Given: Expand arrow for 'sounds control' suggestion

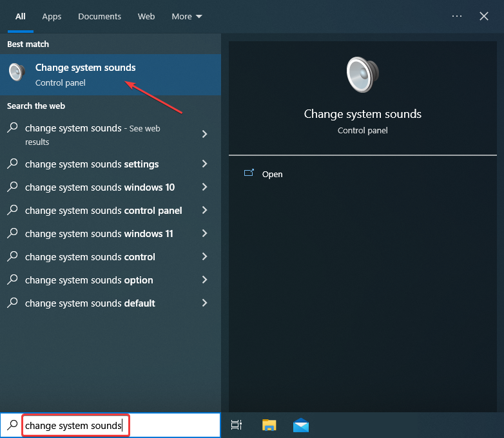Looking at the screenshot, I should [204, 256].
